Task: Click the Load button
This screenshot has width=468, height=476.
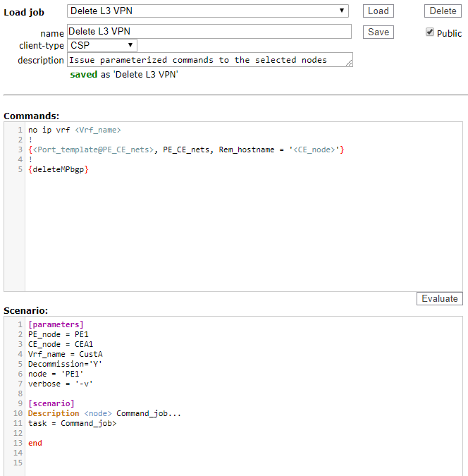Action: click(378, 11)
